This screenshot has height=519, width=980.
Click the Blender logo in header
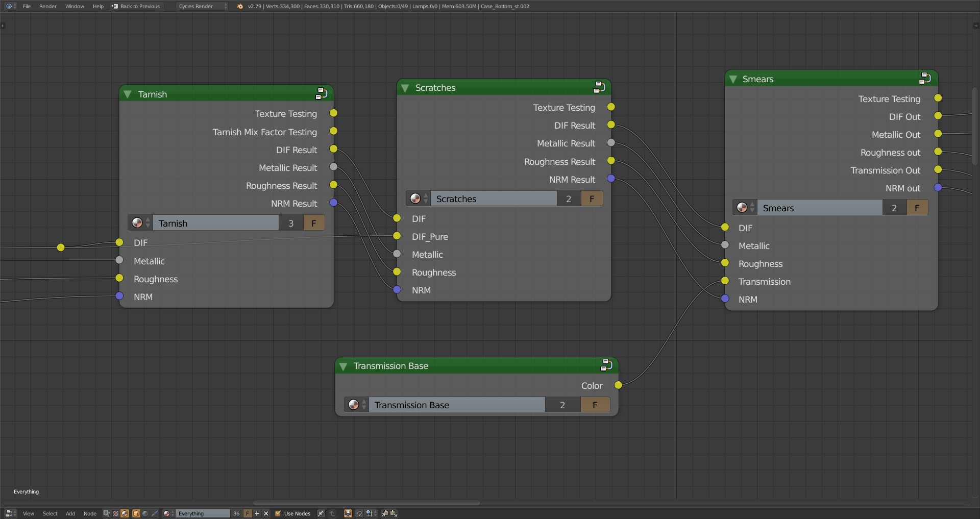pos(240,6)
